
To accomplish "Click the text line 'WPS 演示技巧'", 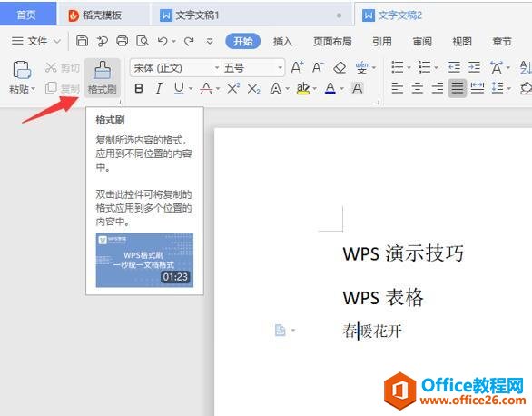I will click(403, 253).
